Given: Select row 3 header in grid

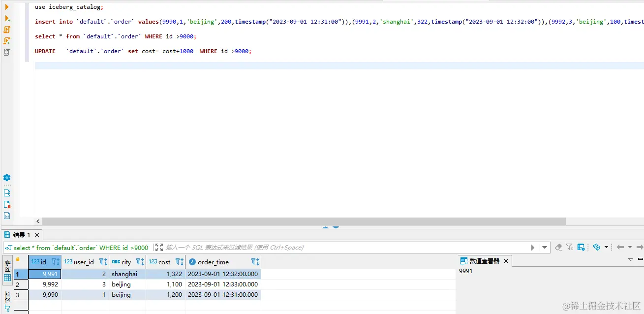Looking at the screenshot, I should [x=21, y=294].
